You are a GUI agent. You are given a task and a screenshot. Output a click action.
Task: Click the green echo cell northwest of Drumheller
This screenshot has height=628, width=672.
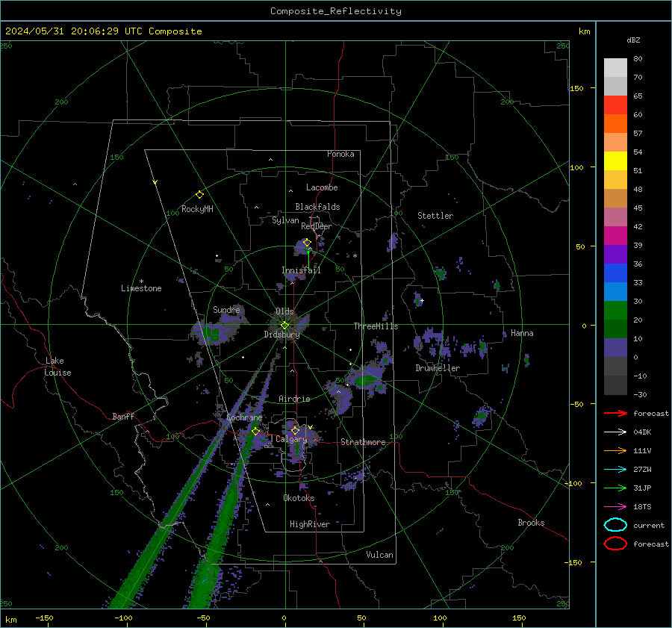(418, 299)
